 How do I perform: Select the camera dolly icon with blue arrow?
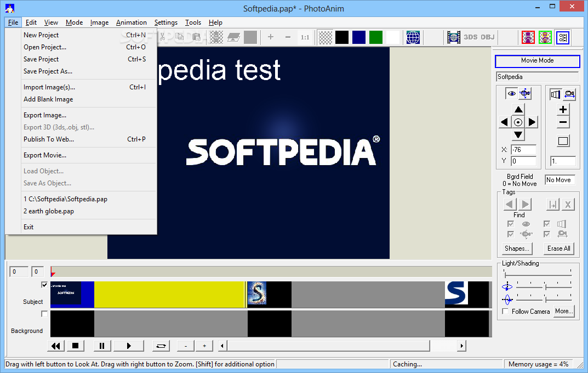pos(569,94)
